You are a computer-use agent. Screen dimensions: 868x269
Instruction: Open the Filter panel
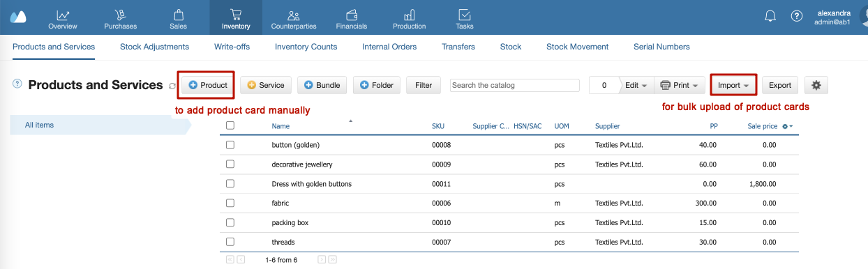(424, 85)
